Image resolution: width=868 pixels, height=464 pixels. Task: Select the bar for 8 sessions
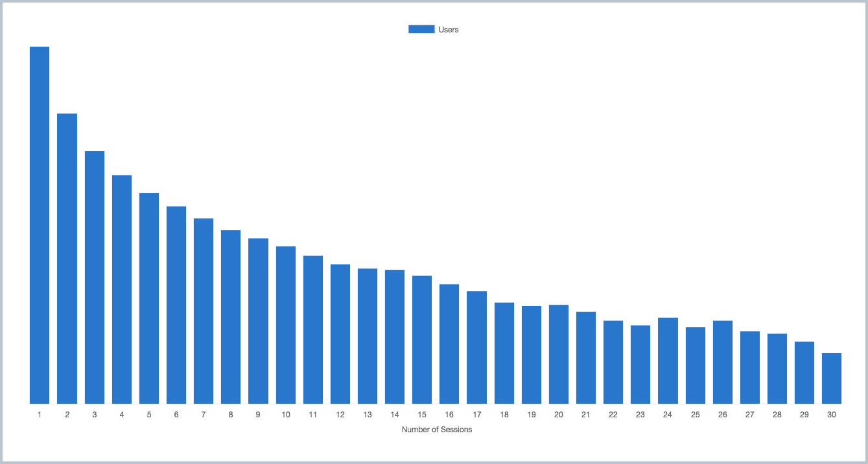click(231, 317)
